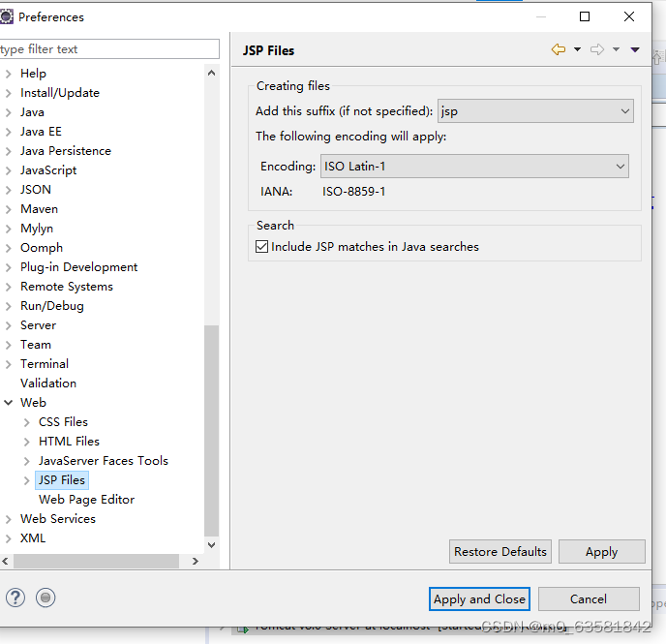Click the Cancel button
This screenshot has width=666, height=644.
click(x=589, y=599)
